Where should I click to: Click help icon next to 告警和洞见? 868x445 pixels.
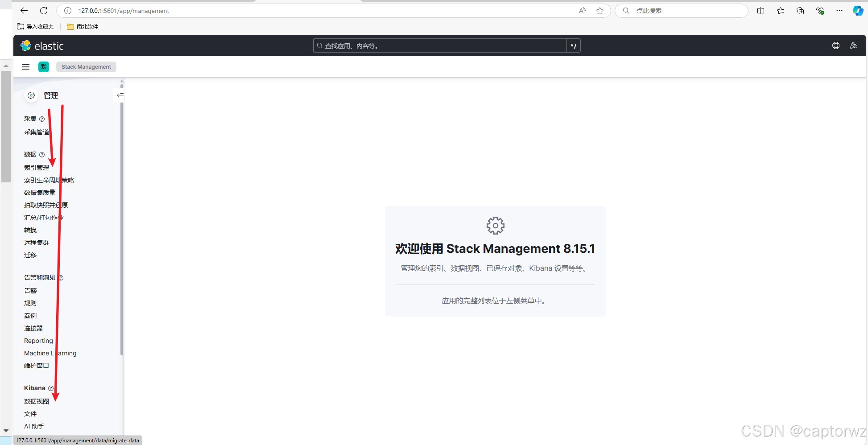pos(61,278)
